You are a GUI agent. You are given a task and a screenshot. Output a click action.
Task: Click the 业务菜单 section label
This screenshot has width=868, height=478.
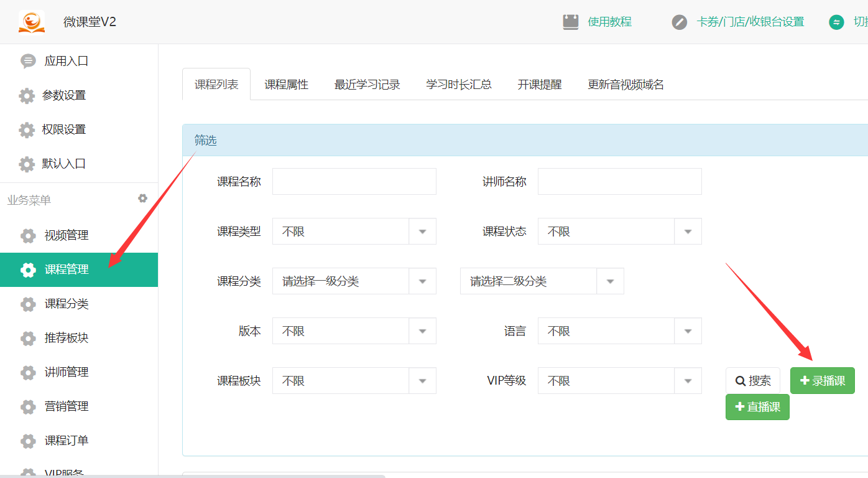click(29, 200)
